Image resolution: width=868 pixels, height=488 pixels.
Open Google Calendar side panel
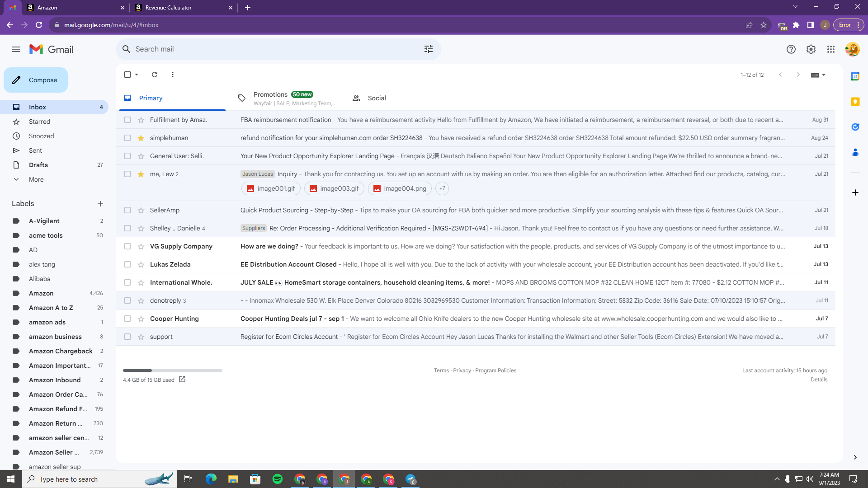pyautogui.click(x=855, y=76)
